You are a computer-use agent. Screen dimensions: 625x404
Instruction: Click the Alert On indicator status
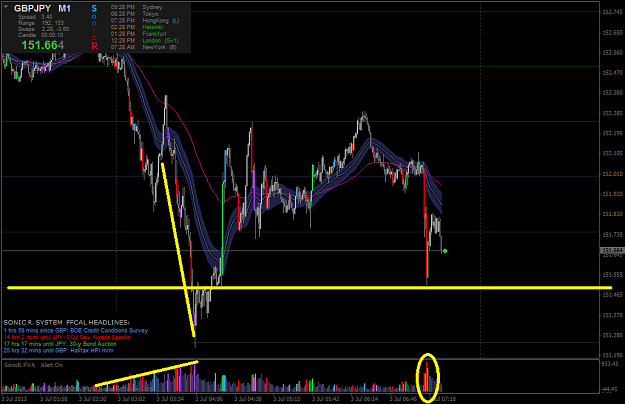coord(52,365)
